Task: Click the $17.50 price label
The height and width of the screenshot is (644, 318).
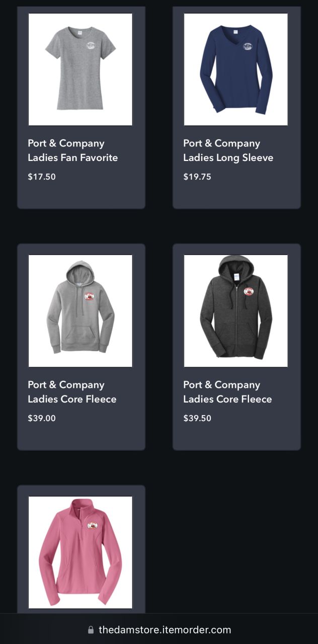Action: [42, 177]
